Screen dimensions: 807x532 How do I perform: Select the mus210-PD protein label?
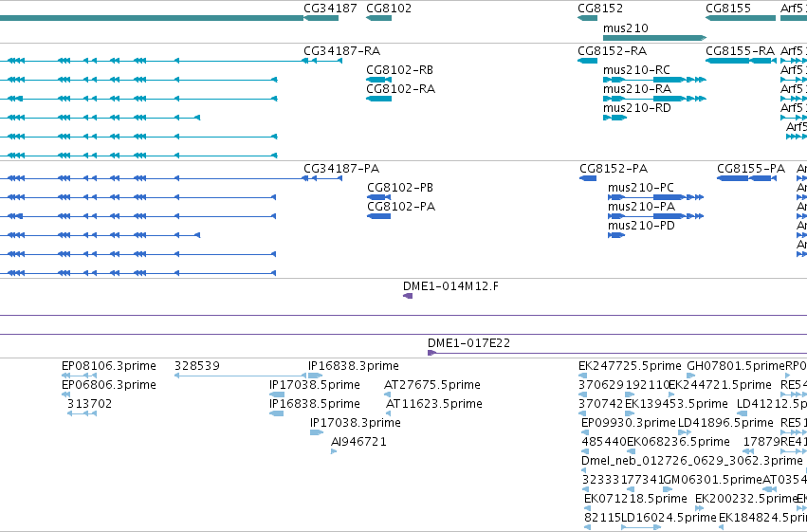pos(641,226)
